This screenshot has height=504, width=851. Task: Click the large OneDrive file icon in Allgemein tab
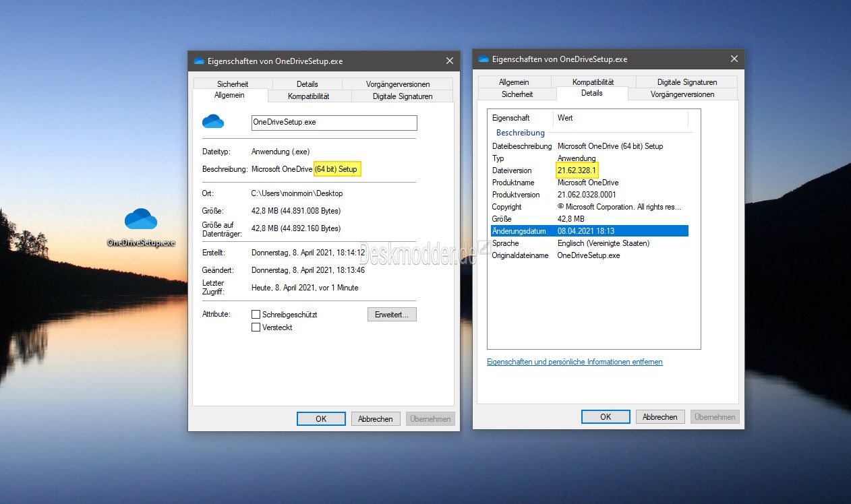tap(213, 121)
